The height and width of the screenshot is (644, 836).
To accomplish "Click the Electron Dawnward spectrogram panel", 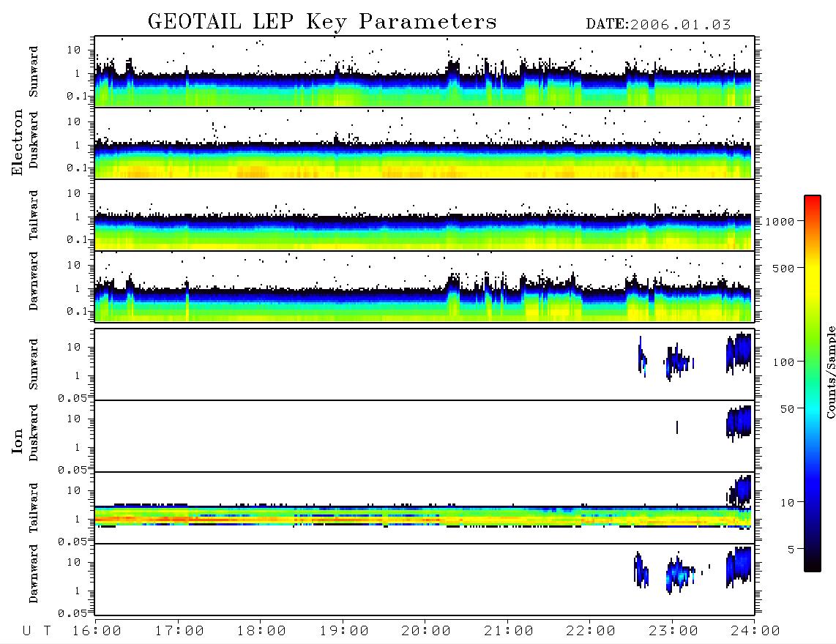I will point(425,287).
